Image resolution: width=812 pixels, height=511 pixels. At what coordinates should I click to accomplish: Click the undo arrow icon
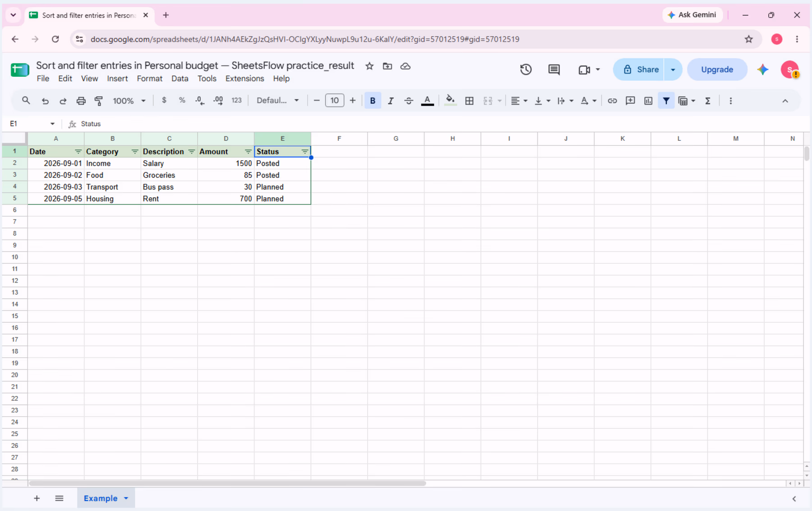click(45, 101)
